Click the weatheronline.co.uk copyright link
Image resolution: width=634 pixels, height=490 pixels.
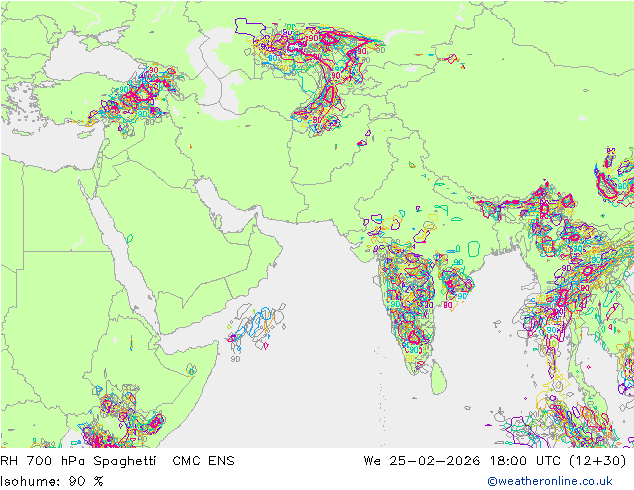550,481
